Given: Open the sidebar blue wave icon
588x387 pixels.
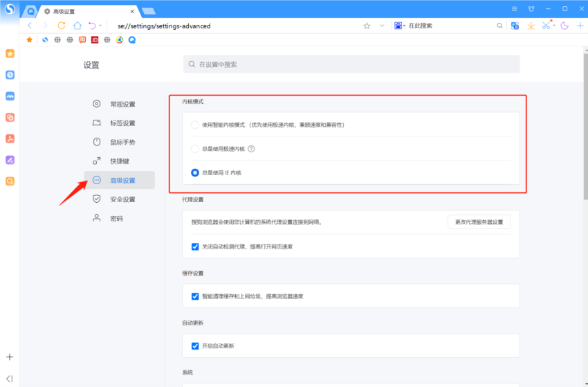Looking at the screenshot, I should (10, 96).
